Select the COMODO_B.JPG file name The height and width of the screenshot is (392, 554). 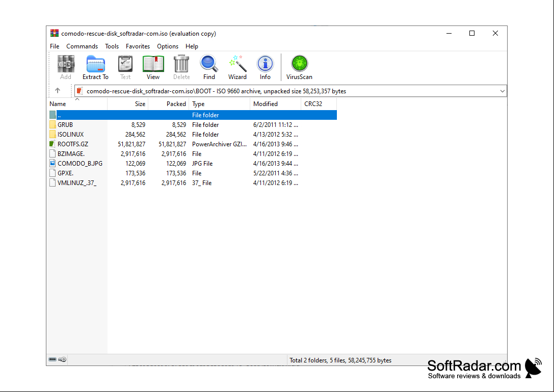click(x=80, y=163)
